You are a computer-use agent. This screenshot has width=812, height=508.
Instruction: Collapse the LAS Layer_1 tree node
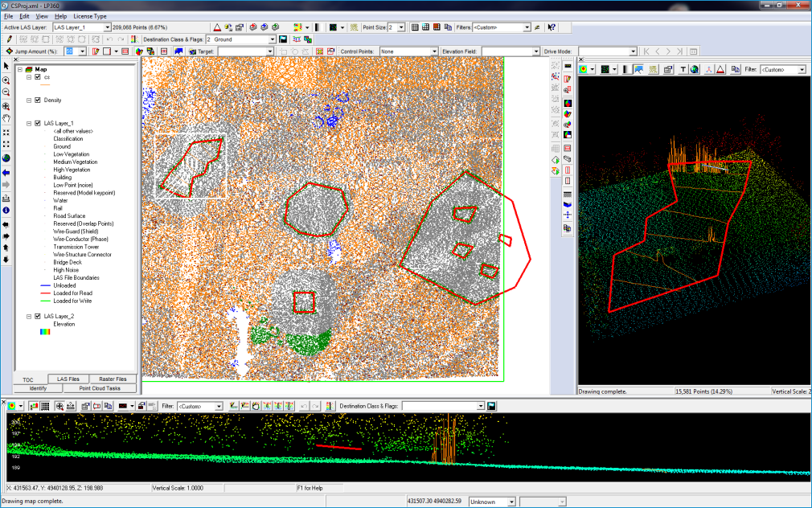coord(29,123)
